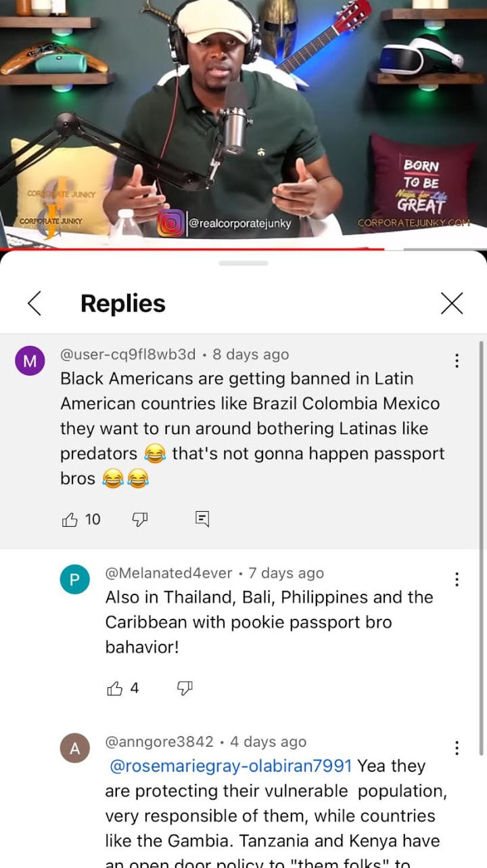Open the @rosemariegray-olabiran7991 mention link

[231, 766]
